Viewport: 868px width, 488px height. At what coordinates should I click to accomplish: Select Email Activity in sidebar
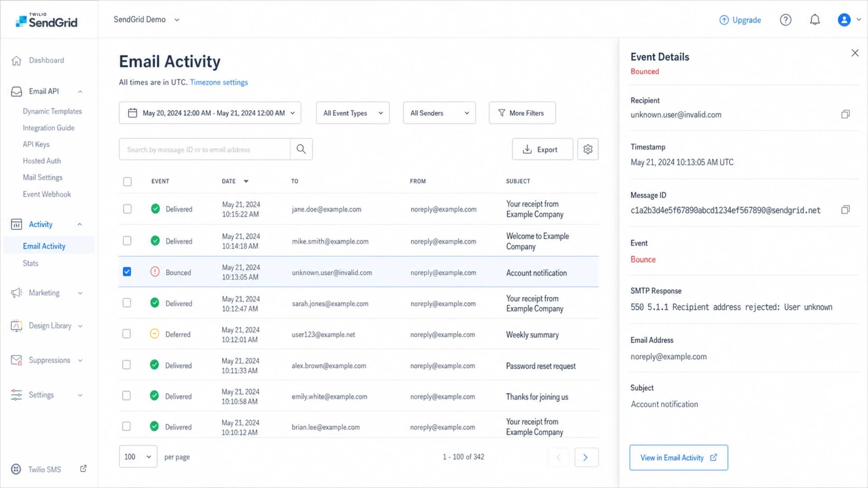[x=44, y=246]
